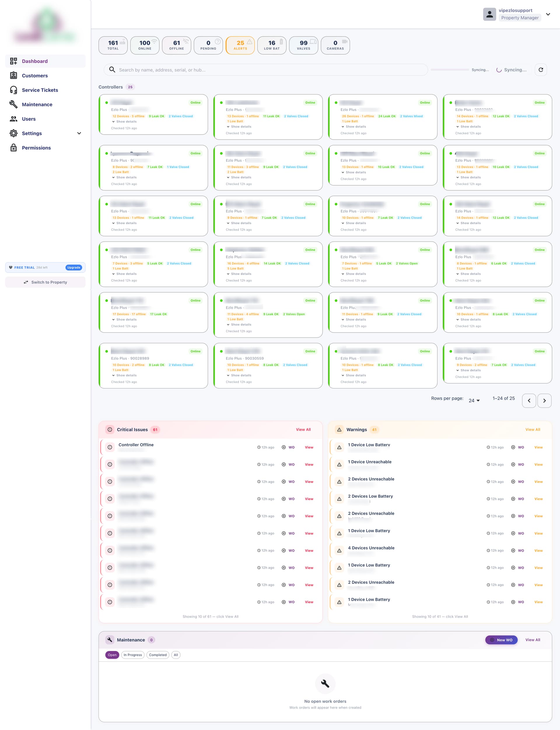Viewport: 560px width, 730px height.
Task: Expand the Settings submenu chevron
Action: pos(79,133)
